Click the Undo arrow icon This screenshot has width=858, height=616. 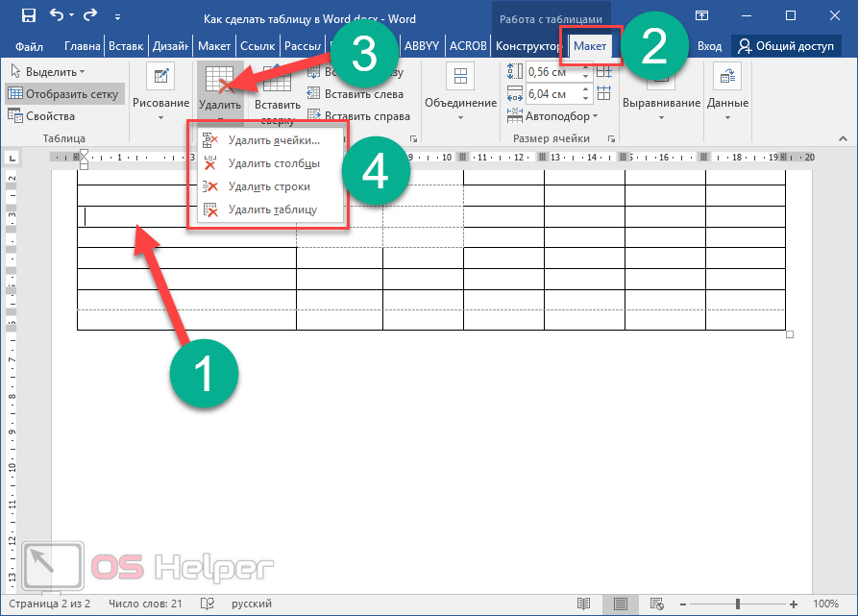pos(57,16)
